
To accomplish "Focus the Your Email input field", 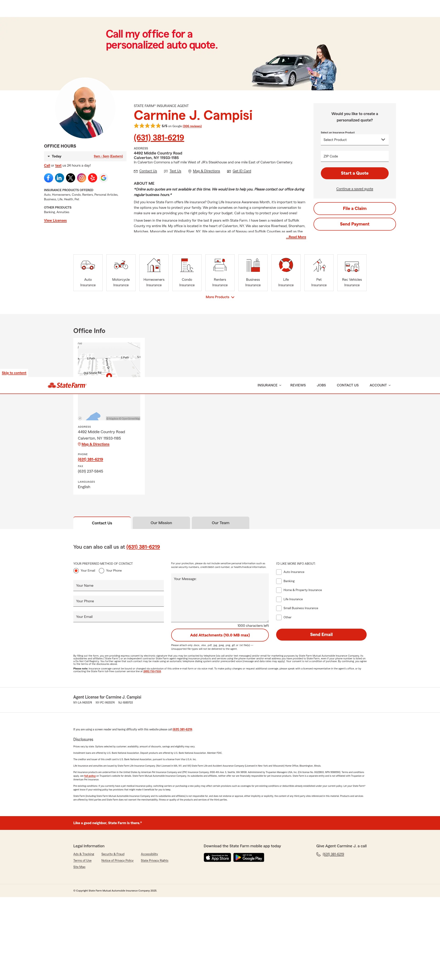I will point(119,617).
